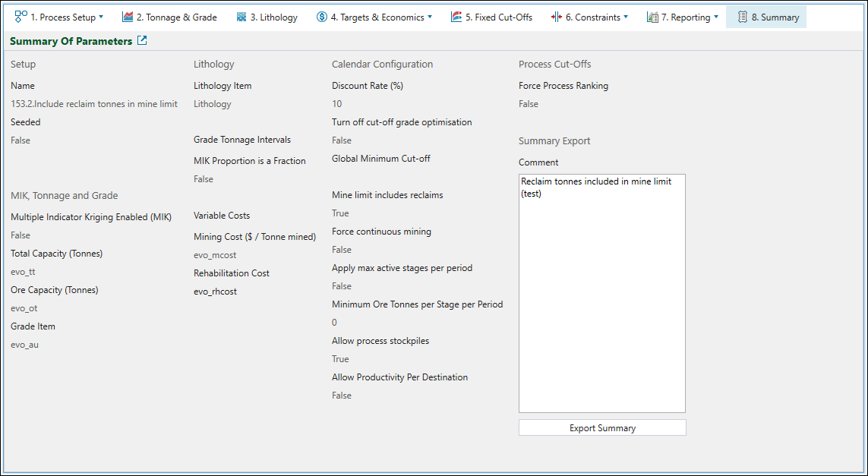Screen dimensions: 868x476
Task: Click the Summary Of Parameters heading
Action: click(71, 41)
